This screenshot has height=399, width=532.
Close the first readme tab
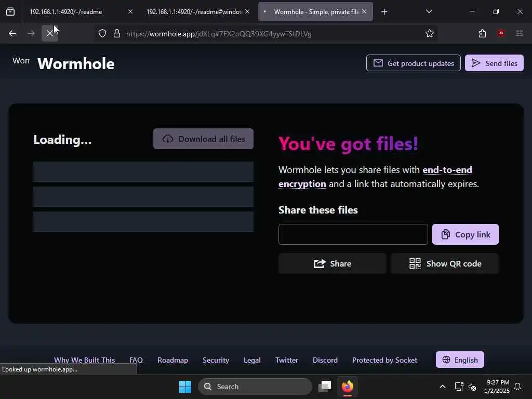[130, 11]
